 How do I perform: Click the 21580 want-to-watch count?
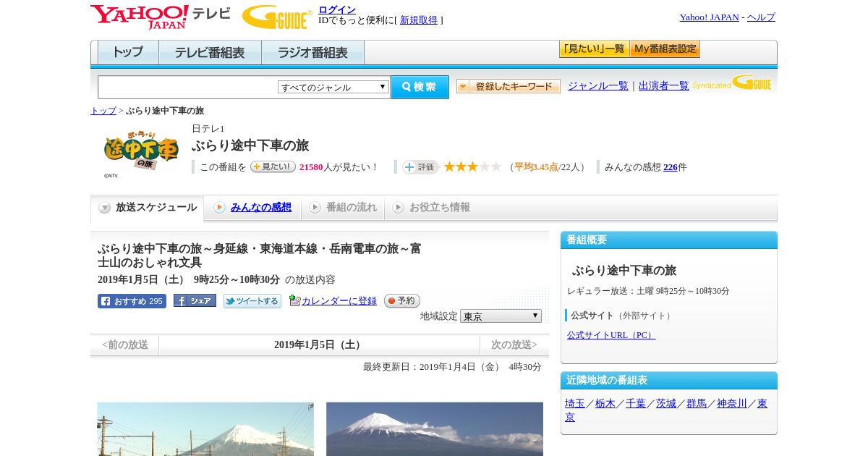pyautogui.click(x=311, y=167)
